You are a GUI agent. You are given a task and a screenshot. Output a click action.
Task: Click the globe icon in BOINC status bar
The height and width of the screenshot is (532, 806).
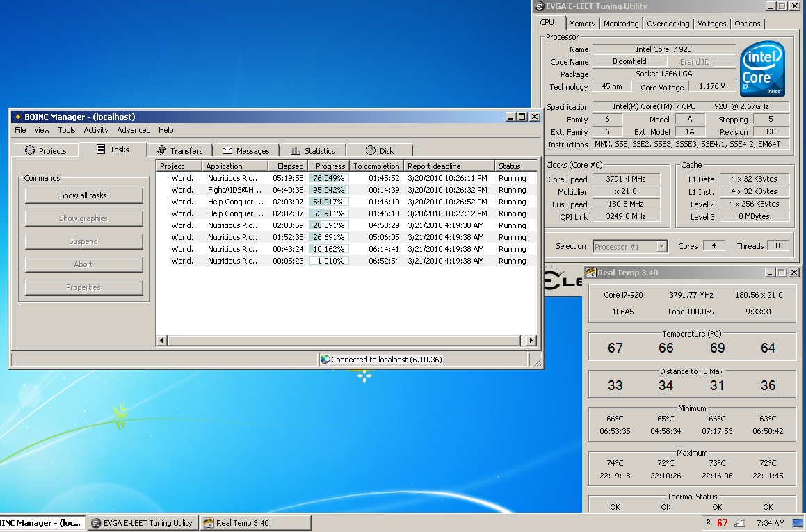pyautogui.click(x=325, y=360)
